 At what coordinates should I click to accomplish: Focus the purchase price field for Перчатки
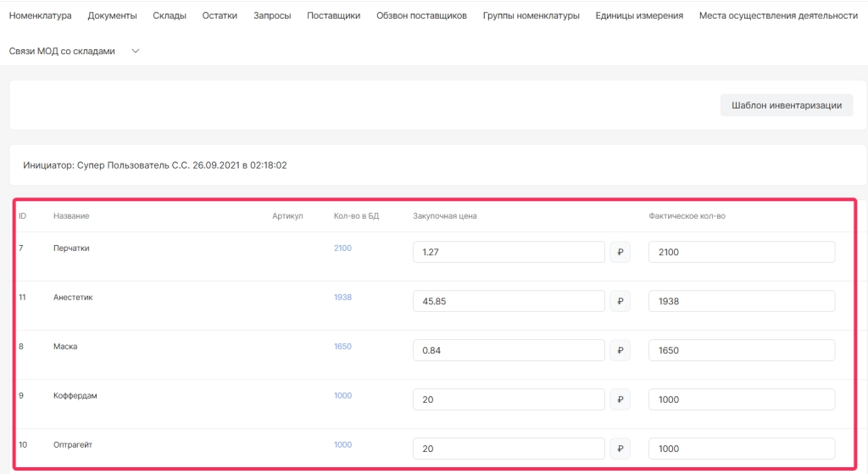click(x=509, y=252)
